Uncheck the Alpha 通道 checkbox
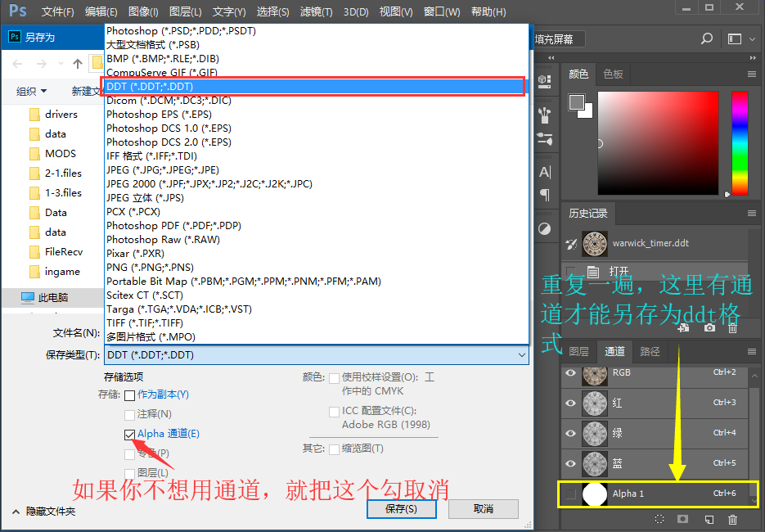This screenshot has width=765, height=532. pos(130,435)
